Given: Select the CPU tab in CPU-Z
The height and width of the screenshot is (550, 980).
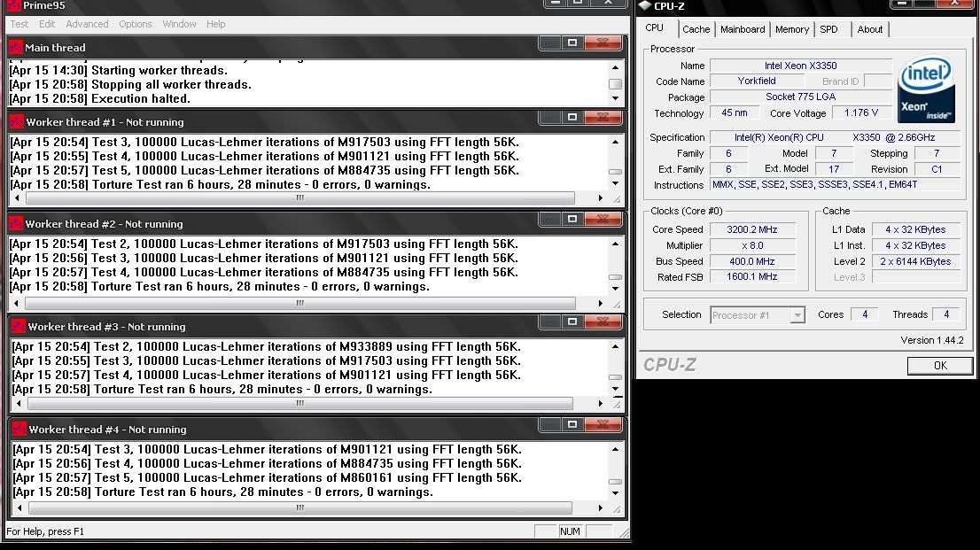Looking at the screenshot, I should 655,28.
